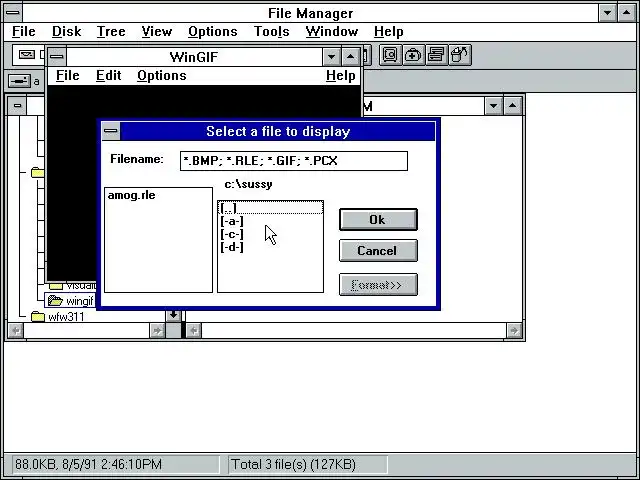Viewport: 640px width, 480px height.
Task: Click the file pane's scroll left arrow
Action: [x=194, y=330]
